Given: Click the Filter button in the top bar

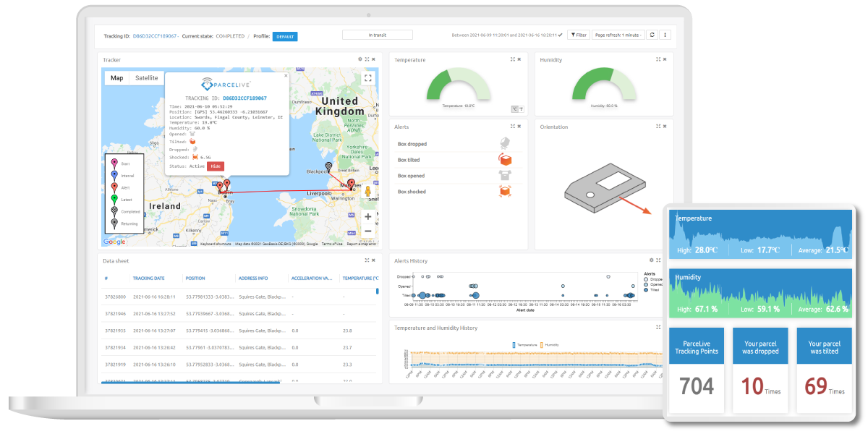Looking at the screenshot, I should pos(579,34).
